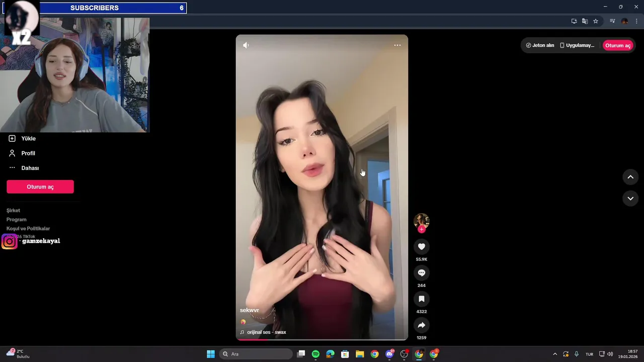This screenshot has height=362, width=644.
Task: Open weather widget showing 2°C Bulutlu
Action: [18, 354]
